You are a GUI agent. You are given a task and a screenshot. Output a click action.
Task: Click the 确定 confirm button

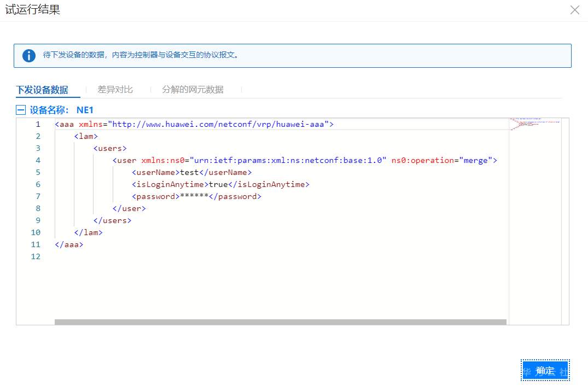point(545,371)
